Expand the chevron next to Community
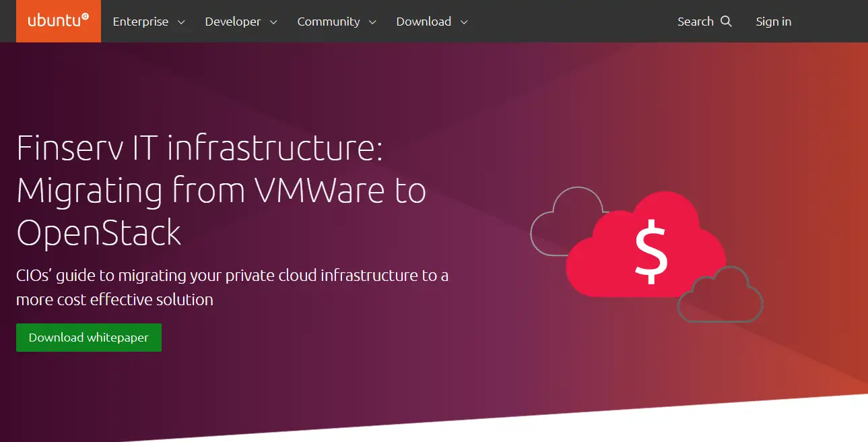Viewport: 868px width, 442px height. (372, 22)
